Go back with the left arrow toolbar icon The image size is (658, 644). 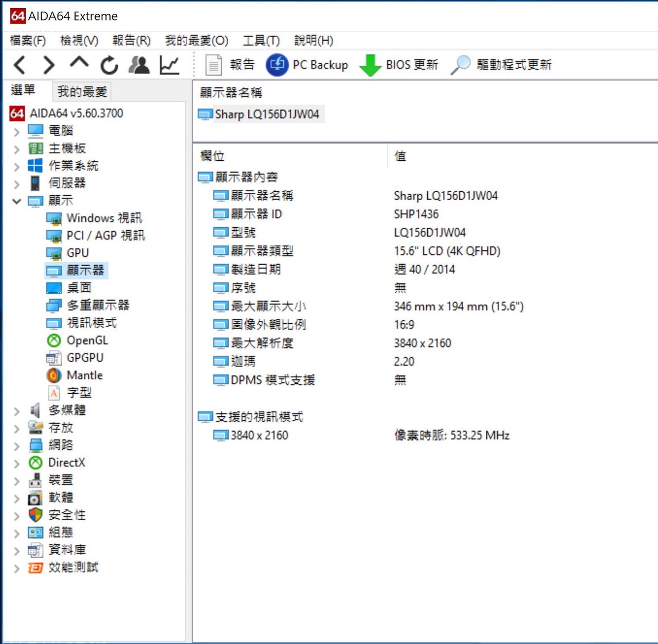click(x=20, y=65)
